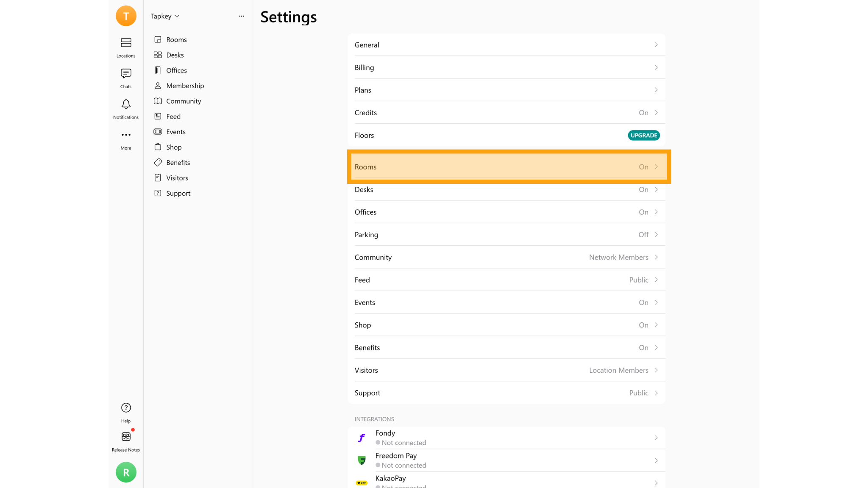Open Release Notes icon

(126, 437)
